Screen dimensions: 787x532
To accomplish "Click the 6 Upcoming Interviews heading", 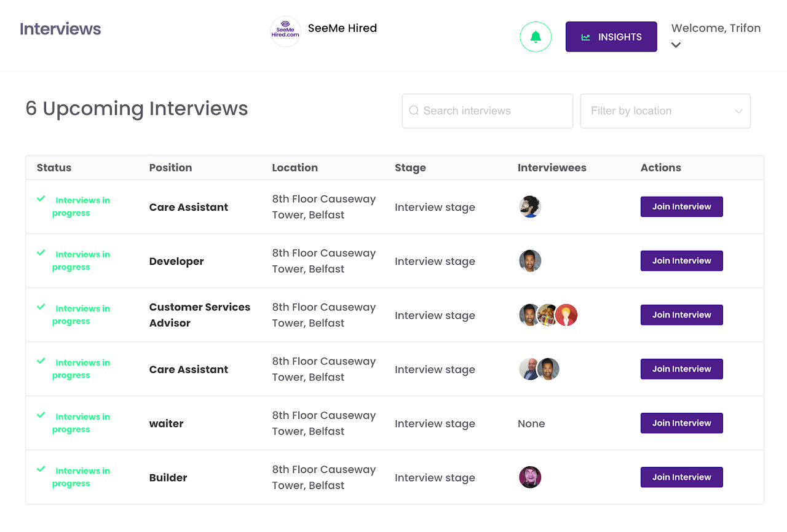I will [x=136, y=108].
